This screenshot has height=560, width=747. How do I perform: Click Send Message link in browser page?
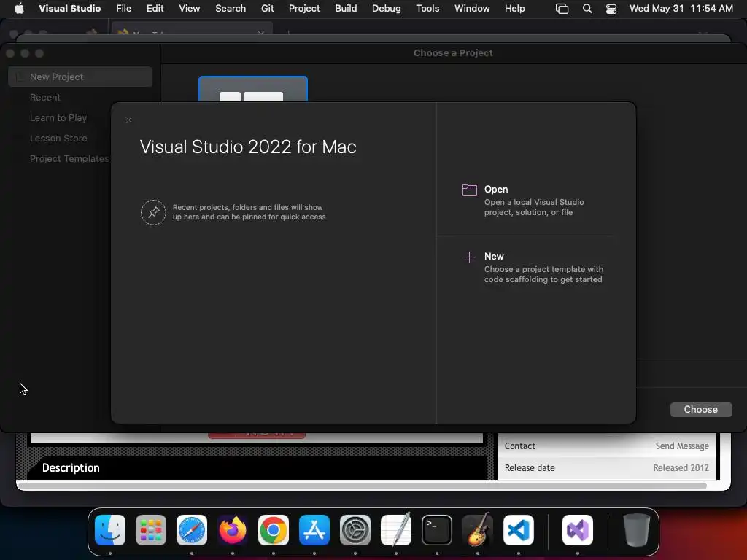[x=682, y=446]
